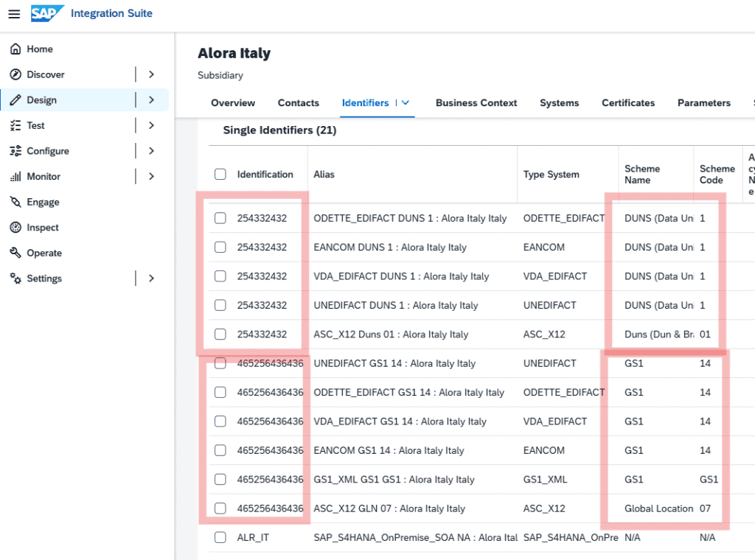
Task: Click the Scheme Name column header
Action: tap(642, 174)
